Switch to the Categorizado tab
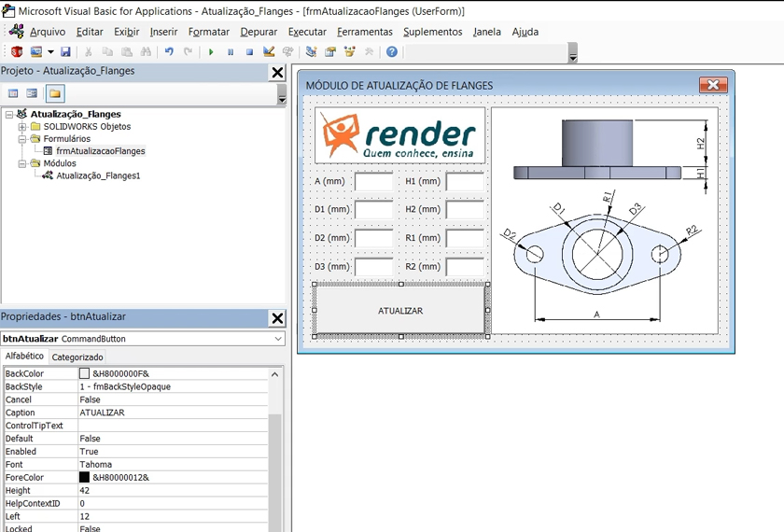Screen dimensions: 784x532 [77, 357]
